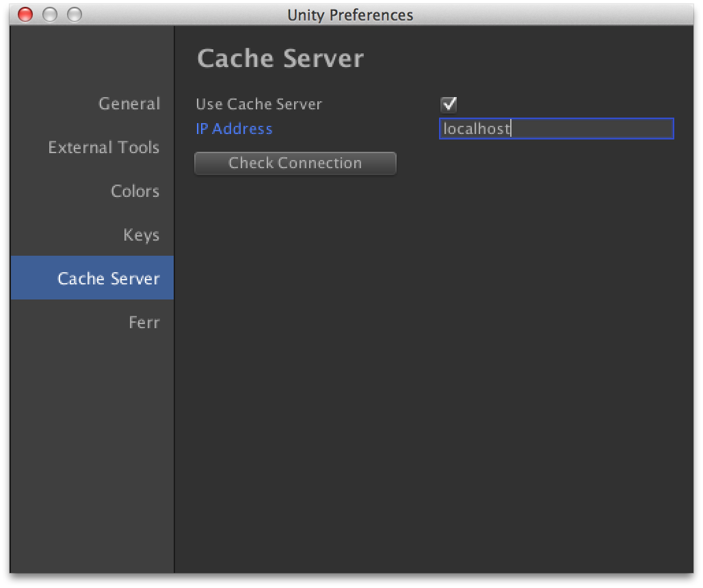703x588 pixels.
Task: Select the highlighted Cache Server sidebar item
Action: coord(92,278)
